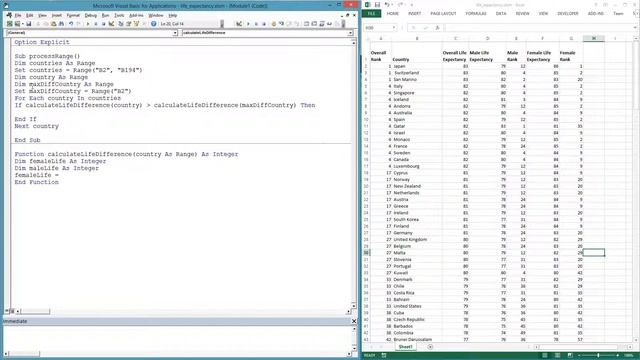This screenshot has width=640, height=360.
Task: Open the VBA Tools menu
Action: [x=119, y=16]
